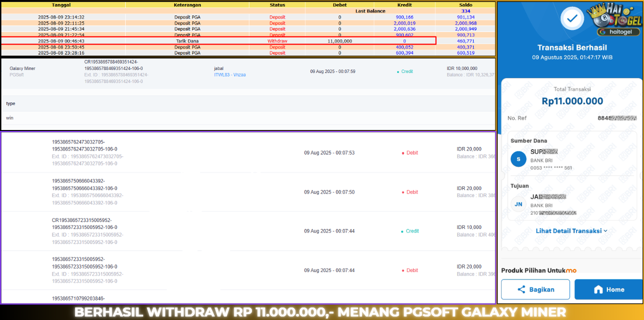644x320 pixels.
Task: Click the Tujuan label
Action: pos(520,185)
